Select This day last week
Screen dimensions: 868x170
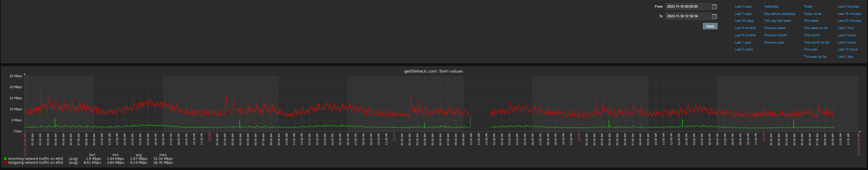[x=777, y=21]
